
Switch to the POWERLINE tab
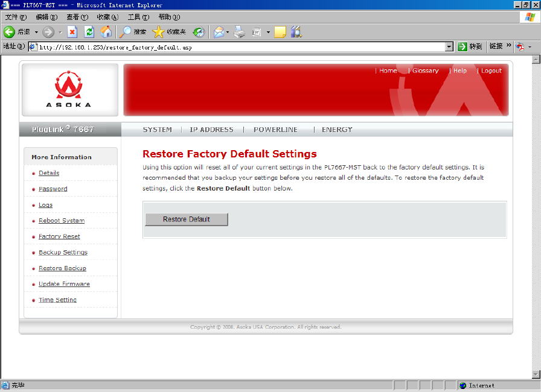[x=276, y=130]
